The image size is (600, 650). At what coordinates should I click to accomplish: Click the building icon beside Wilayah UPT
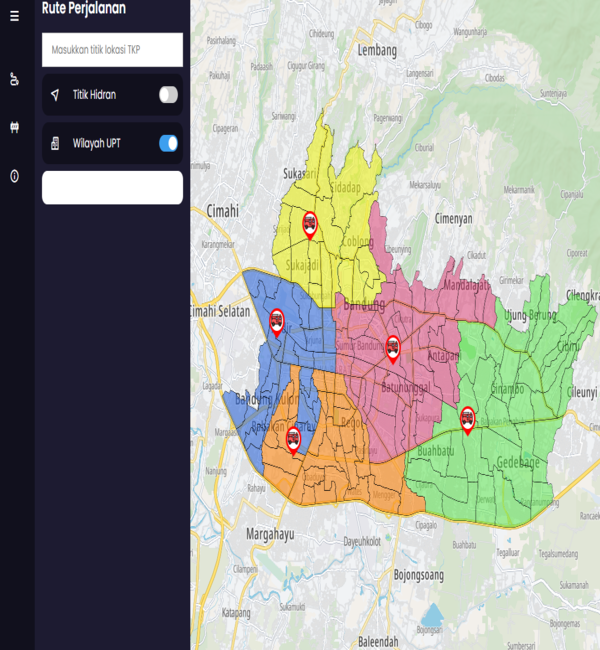(x=56, y=143)
